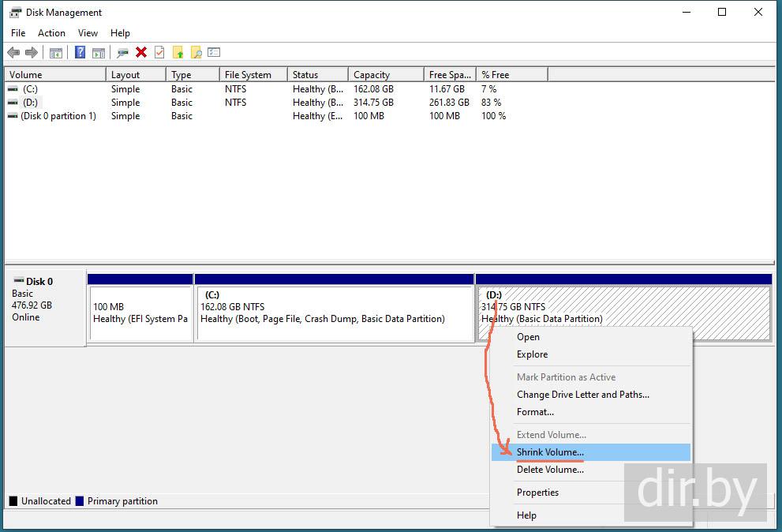Click the folder with magnifier icon
The image size is (782, 532).
point(196,53)
